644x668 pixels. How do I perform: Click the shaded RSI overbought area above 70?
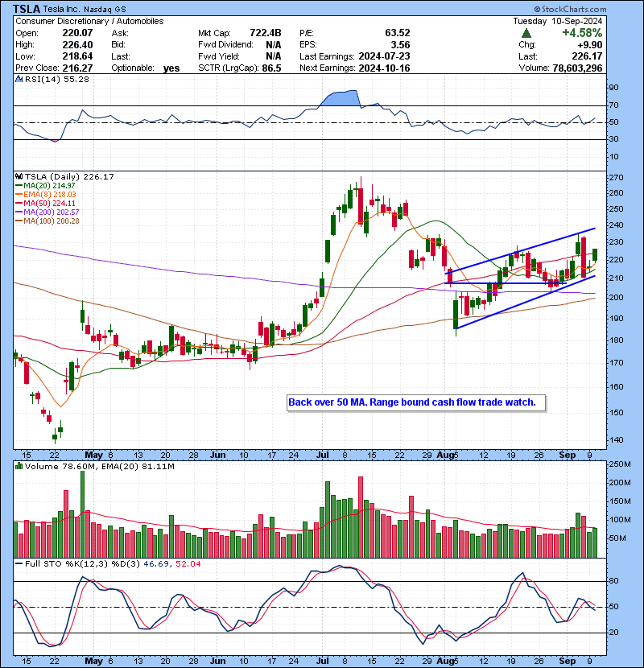pos(343,99)
